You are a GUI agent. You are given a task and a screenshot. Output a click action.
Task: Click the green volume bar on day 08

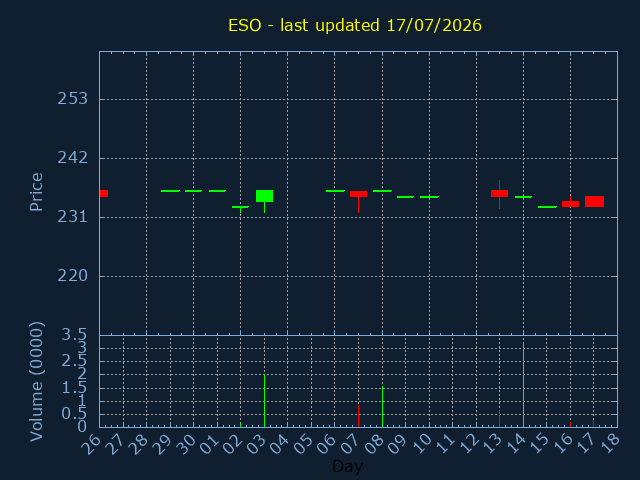point(382,407)
